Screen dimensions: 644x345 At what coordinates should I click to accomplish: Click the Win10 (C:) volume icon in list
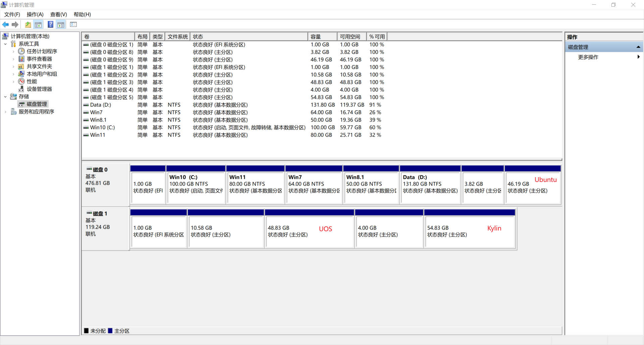pyautogui.click(x=86, y=128)
